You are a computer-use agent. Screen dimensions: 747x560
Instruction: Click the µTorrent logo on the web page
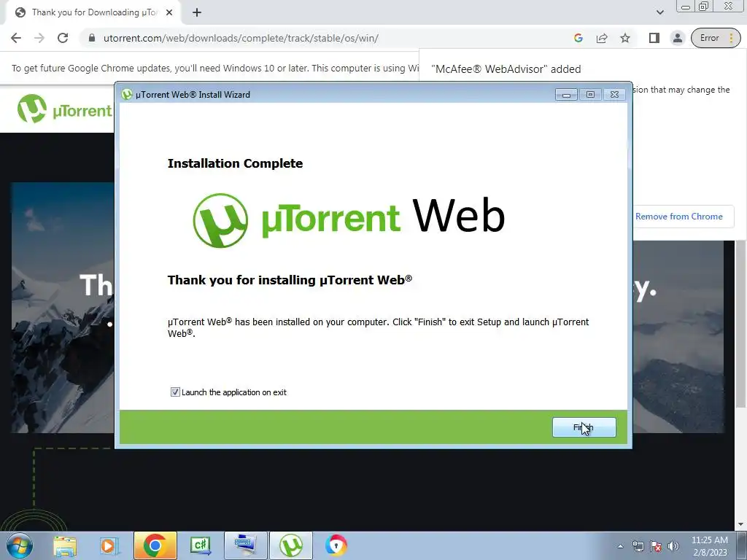(64, 109)
